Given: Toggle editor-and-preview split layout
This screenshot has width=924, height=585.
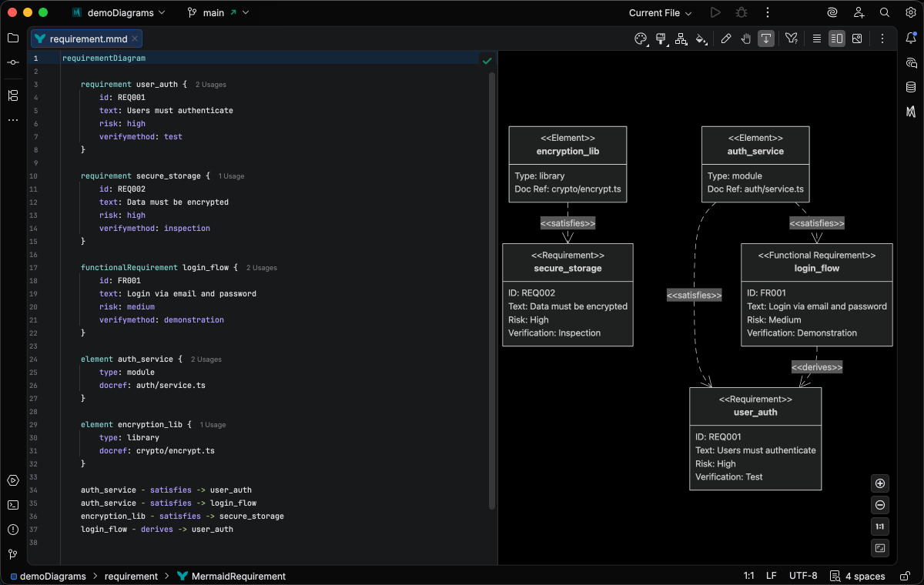Looking at the screenshot, I should coord(836,38).
